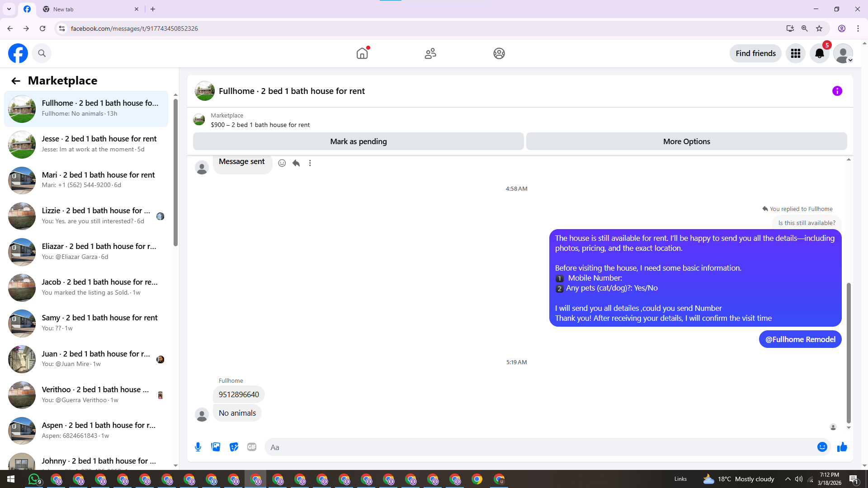React to the "Message sent" bubble
The image size is (868, 488).
(x=282, y=163)
